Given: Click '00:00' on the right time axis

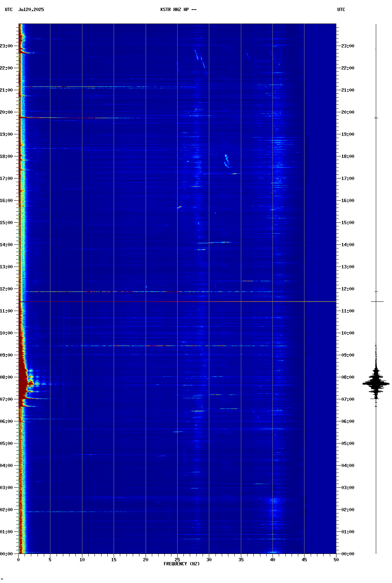Looking at the screenshot, I should (x=348, y=554).
